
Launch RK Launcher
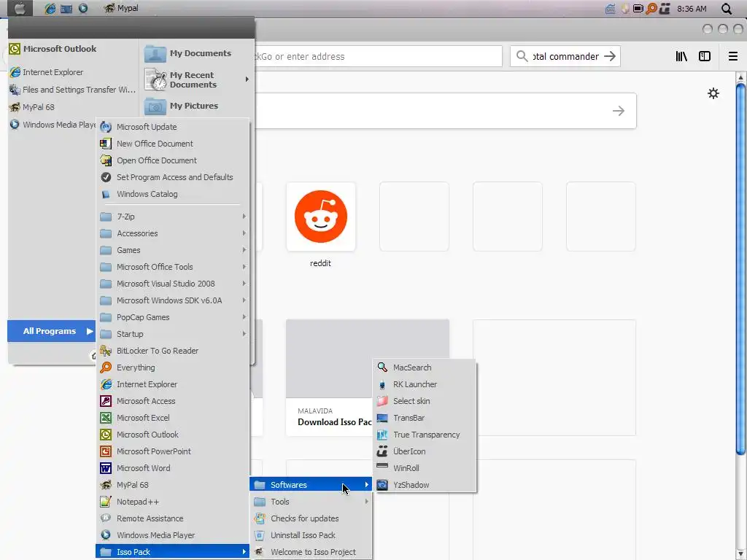click(425, 384)
